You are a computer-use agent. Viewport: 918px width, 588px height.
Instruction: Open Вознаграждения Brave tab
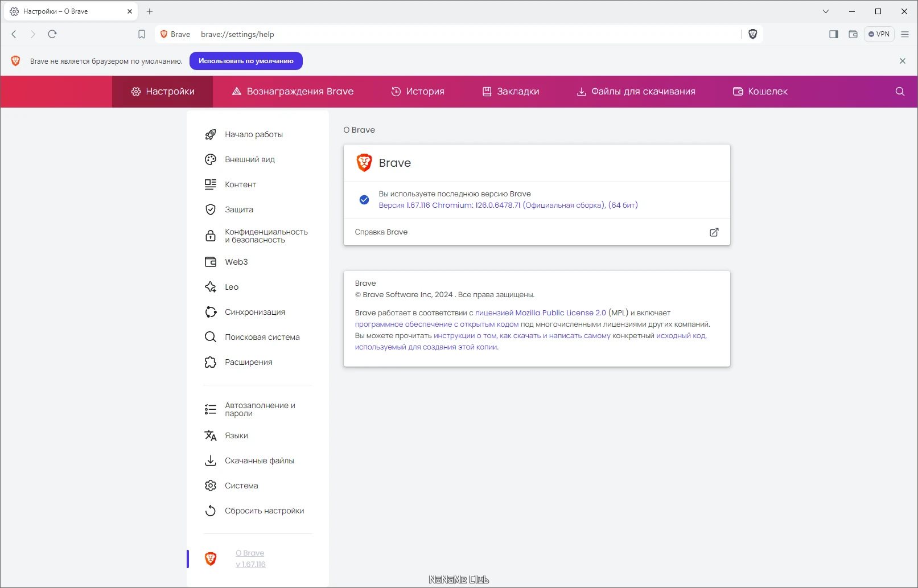click(293, 92)
